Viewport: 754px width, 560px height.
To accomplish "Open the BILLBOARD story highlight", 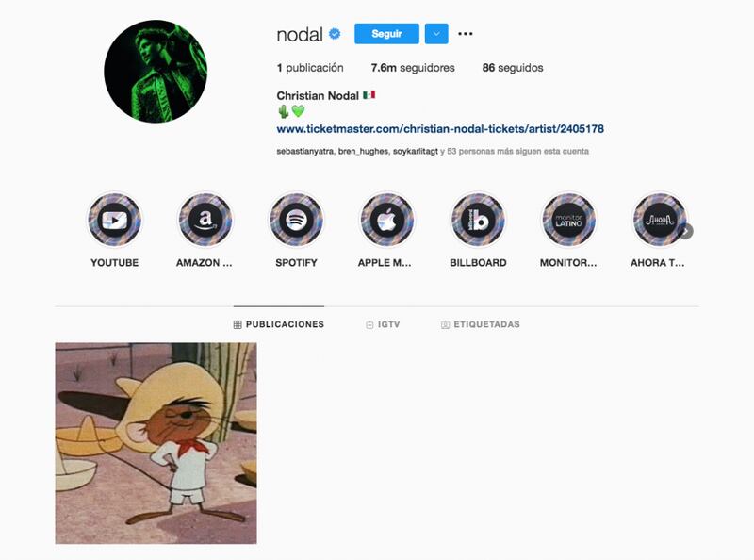I will click(478, 221).
